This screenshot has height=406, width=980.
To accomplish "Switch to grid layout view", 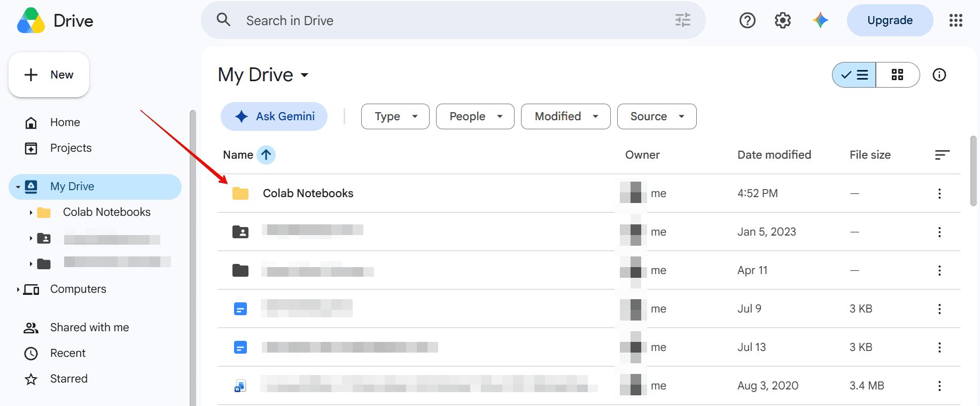I will 898,75.
